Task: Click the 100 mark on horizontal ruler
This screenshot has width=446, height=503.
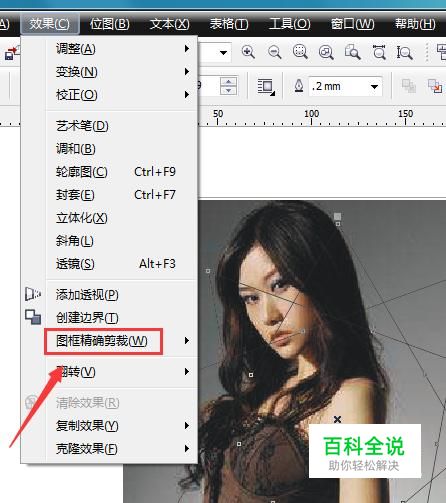Action: (x=311, y=114)
